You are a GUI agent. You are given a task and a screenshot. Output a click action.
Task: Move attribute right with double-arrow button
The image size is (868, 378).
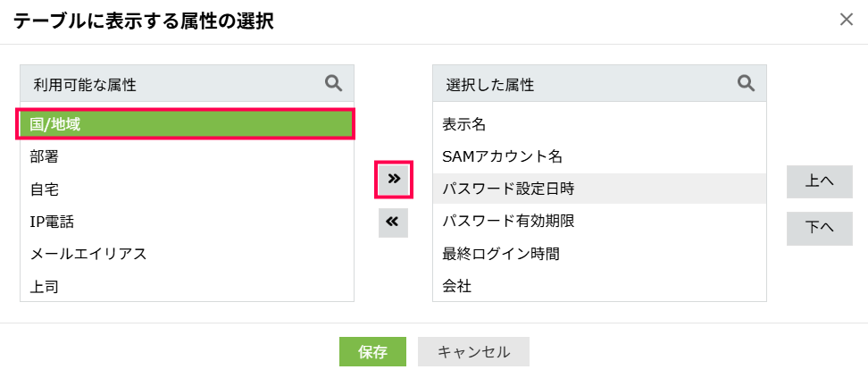click(393, 180)
